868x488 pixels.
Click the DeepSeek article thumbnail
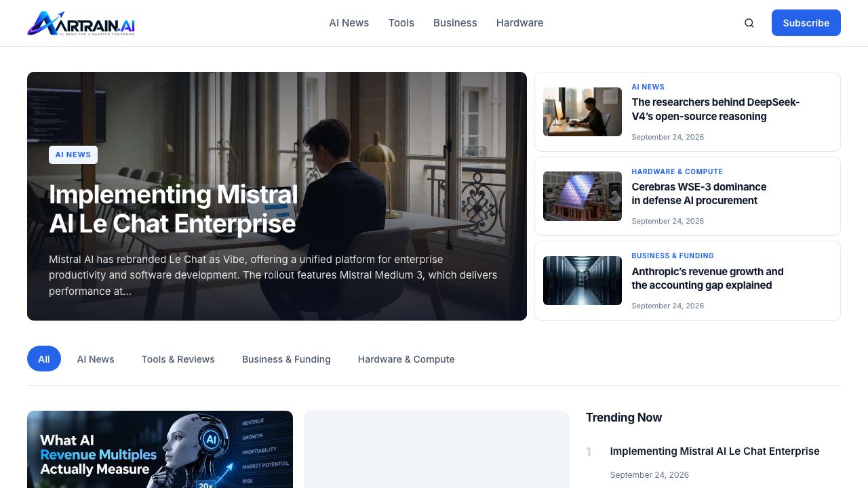(x=583, y=112)
